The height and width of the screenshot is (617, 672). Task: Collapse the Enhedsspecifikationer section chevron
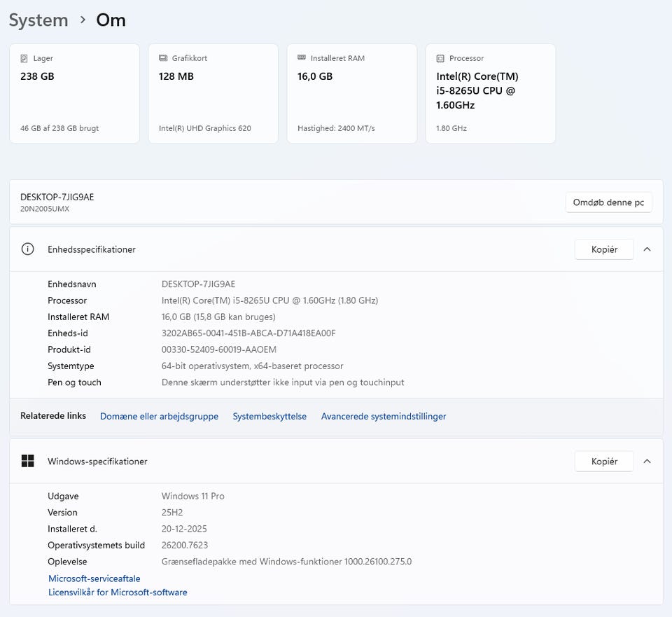coord(647,249)
